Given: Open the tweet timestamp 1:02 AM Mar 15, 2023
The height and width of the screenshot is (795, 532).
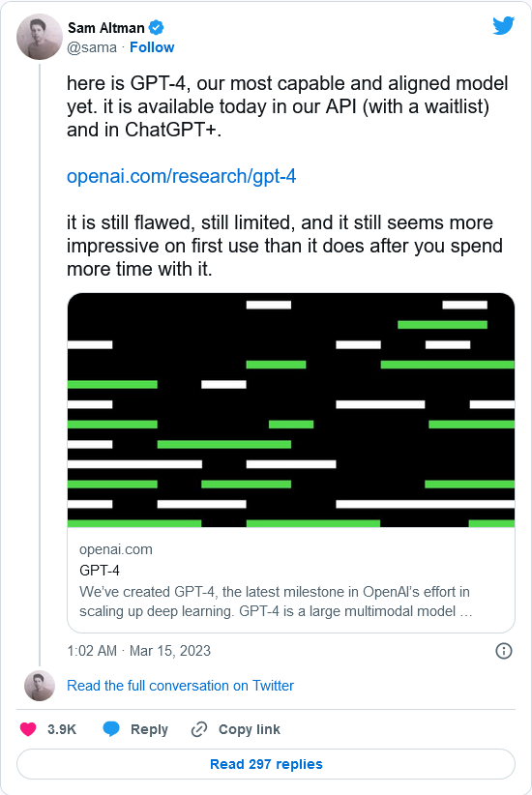Looking at the screenshot, I should [x=139, y=651].
